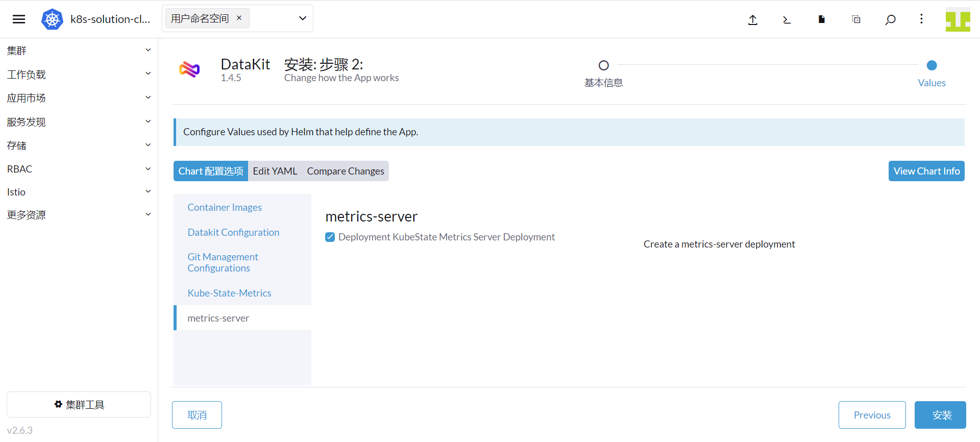The width and height of the screenshot is (980, 442).
Task: Open the 集群工具 cluster tools button
Action: click(x=79, y=405)
